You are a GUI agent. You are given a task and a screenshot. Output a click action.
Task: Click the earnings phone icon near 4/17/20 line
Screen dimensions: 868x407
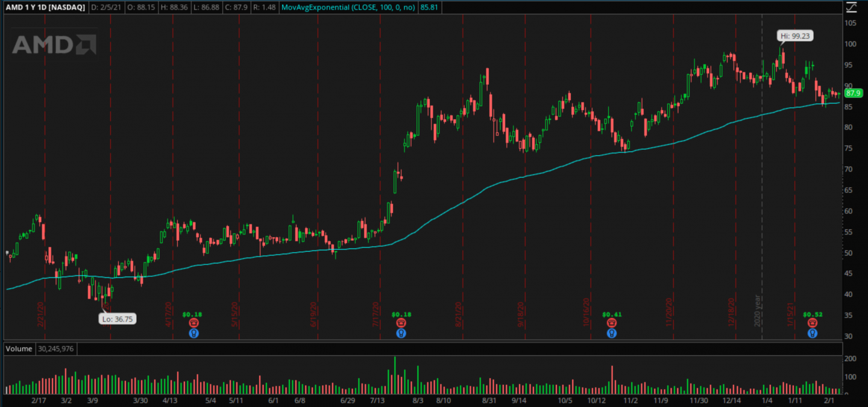(193, 323)
